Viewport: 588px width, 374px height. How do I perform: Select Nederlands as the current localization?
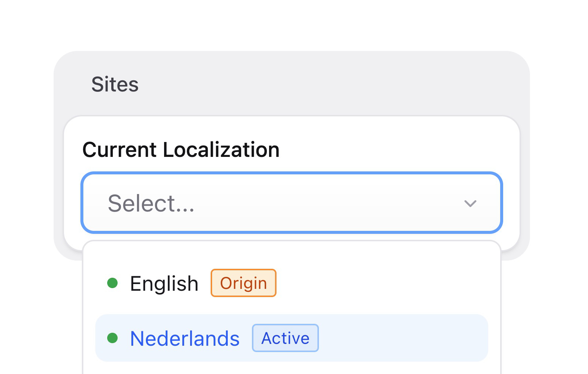tap(185, 338)
